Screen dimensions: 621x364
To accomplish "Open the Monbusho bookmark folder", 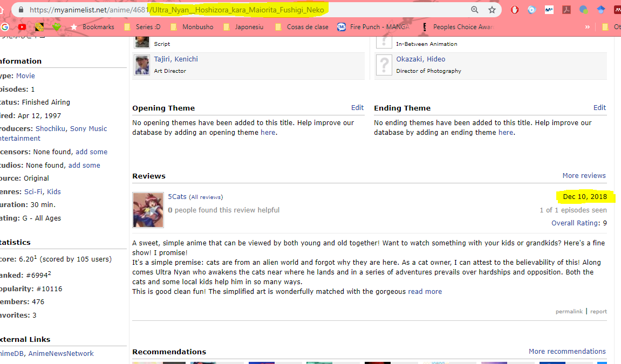I will tap(192, 27).
